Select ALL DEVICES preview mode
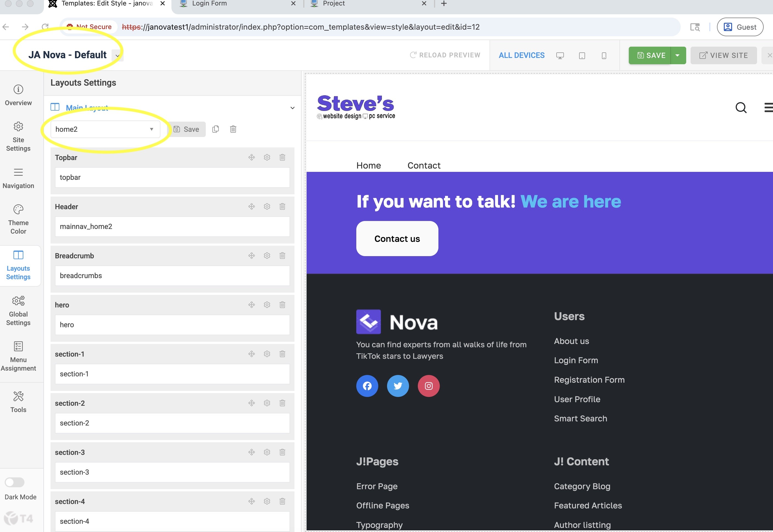This screenshot has width=773, height=532. pos(521,55)
